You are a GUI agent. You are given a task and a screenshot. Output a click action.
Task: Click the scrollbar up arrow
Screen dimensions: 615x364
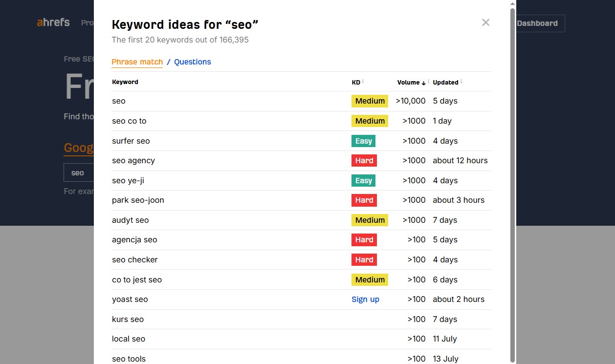click(512, 4)
